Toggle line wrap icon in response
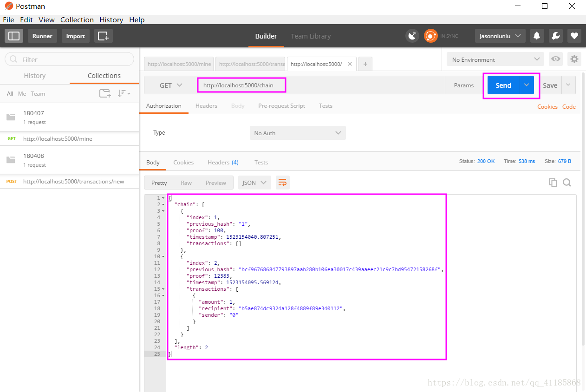This screenshot has height=392, width=586. pyautogui.click(x=282, y=183)
